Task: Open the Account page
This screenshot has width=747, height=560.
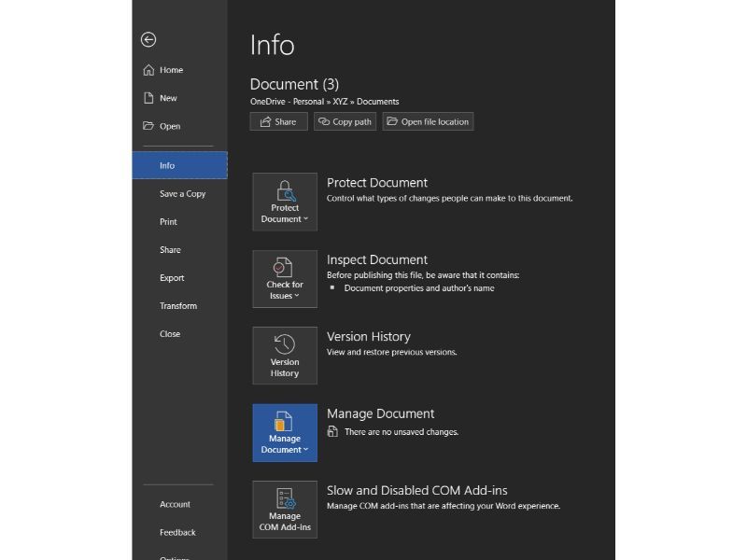Action: click(x=175, y=505)
